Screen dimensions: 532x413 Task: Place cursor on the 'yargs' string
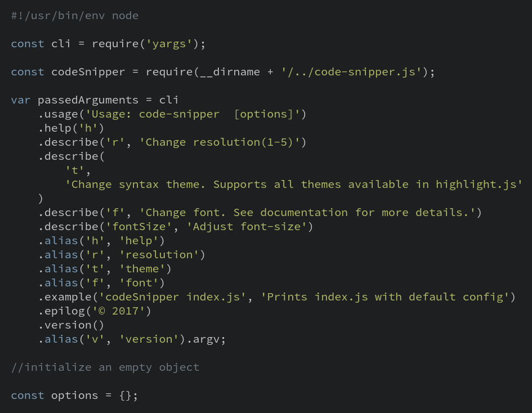[169, 44]
